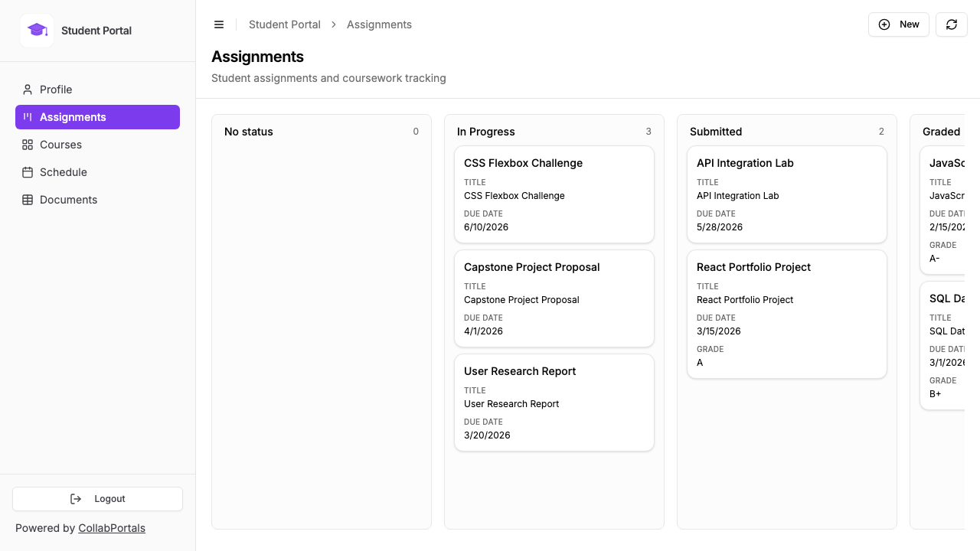Image resolution: width=980 pixels, height=551 pixels.
Task: Click the logout arrow icon
Action: point(76,499)
